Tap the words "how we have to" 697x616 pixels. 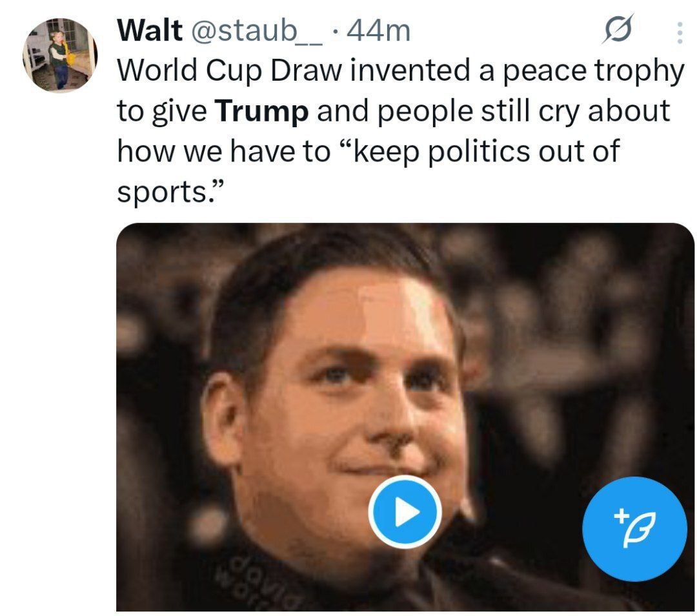click(x=223, y=152)
